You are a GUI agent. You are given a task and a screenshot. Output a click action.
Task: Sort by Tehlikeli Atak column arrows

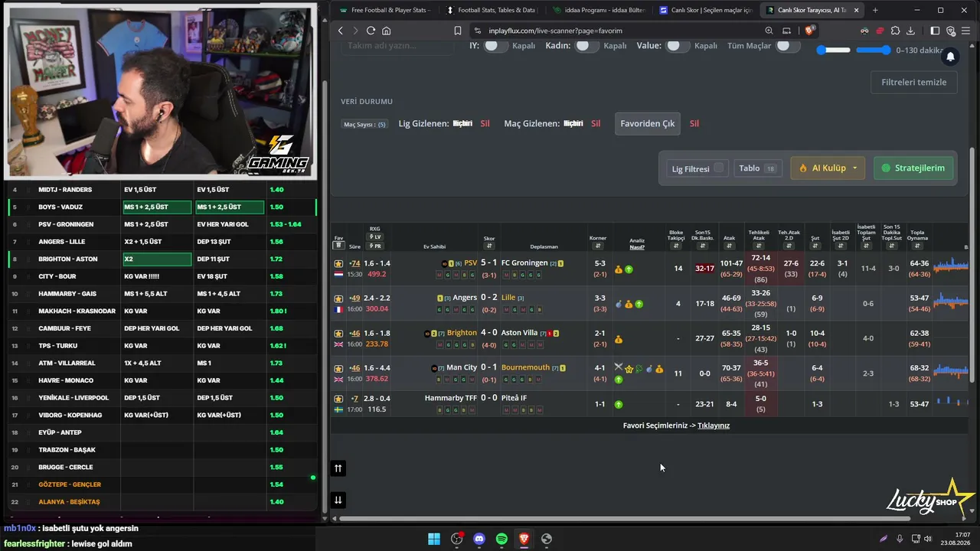(759, 246)
